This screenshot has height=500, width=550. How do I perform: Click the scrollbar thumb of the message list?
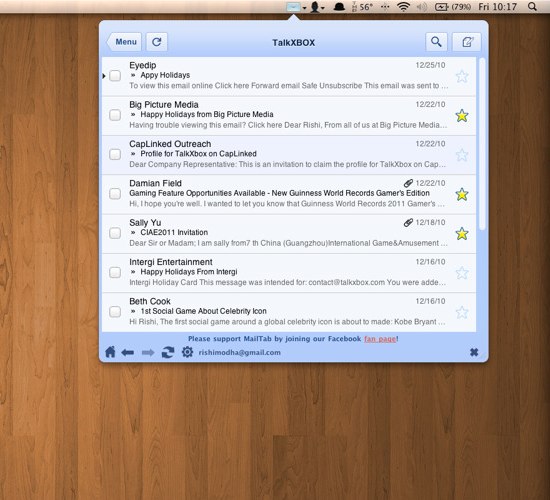[x=482, y=144]
